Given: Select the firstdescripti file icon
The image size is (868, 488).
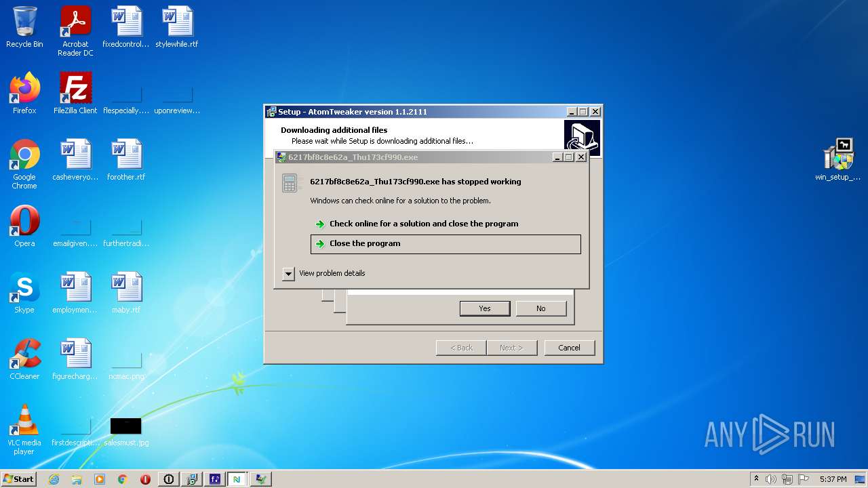Looking at the screenshot, I should [x=75, y=431].
